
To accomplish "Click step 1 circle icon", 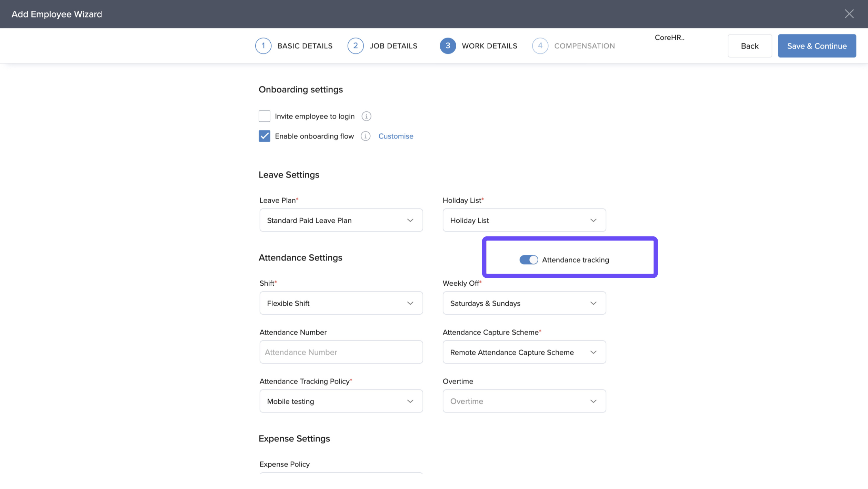I will 263,46.
